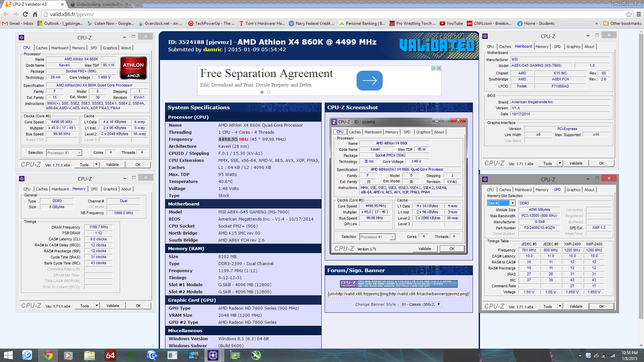Open the YouTube bookmark
This screenshot has height=362, width=644.
click(x=451, y=23)
